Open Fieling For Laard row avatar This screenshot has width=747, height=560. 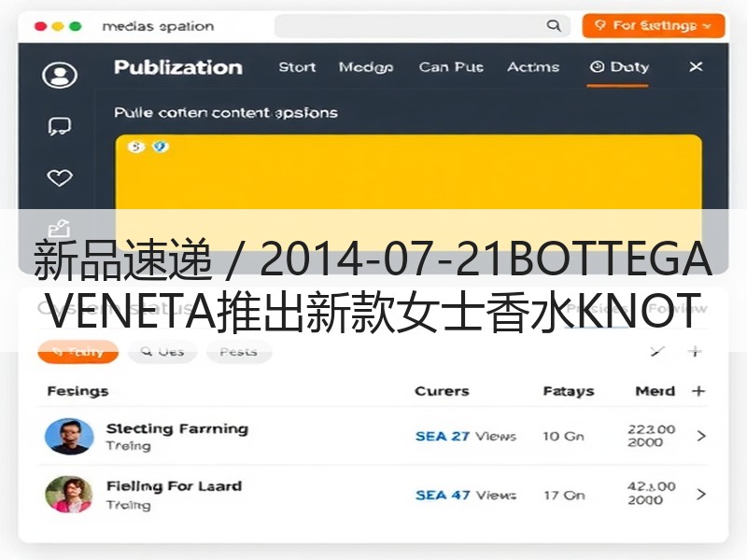[69, 495]
